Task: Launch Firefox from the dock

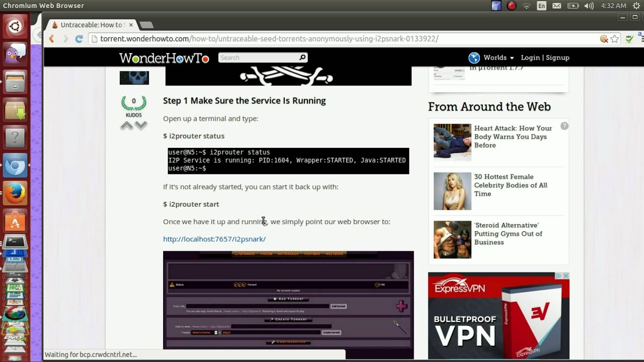Action: pyautogui.click(x=15, y=193)
